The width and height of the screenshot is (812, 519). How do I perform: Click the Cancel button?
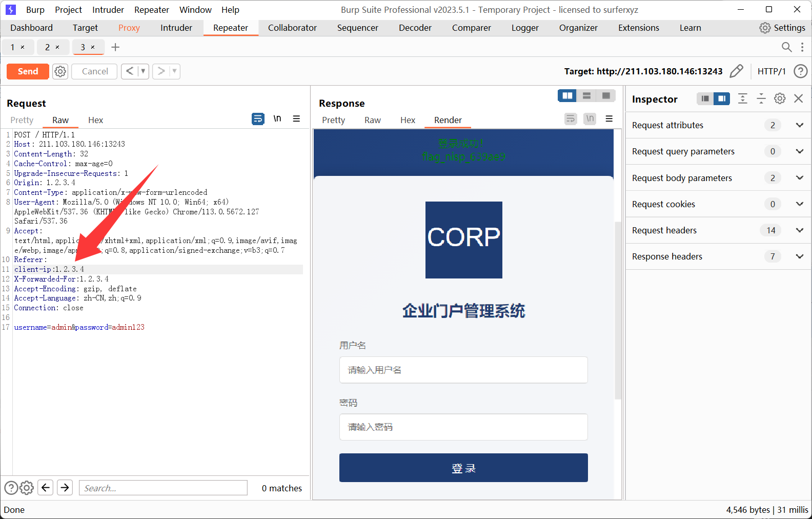click(x=95, y=71)
